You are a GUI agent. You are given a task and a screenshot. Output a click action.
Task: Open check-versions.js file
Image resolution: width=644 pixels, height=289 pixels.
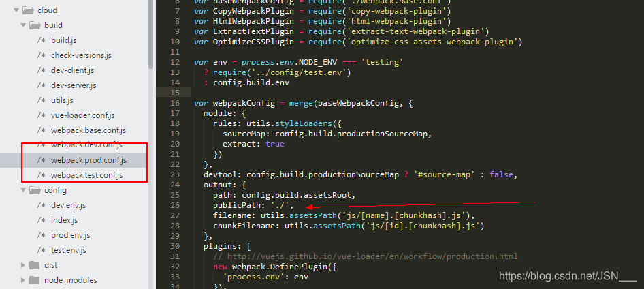pos(81,55)
